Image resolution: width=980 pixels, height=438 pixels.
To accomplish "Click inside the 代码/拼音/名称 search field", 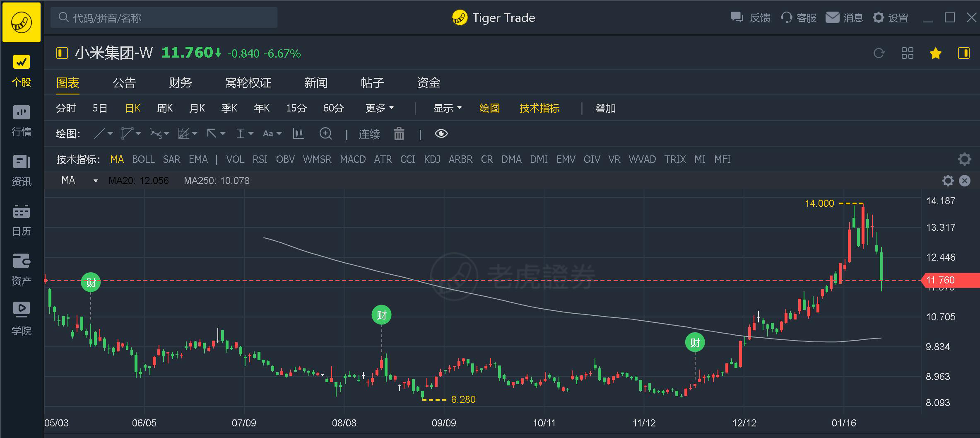I will (164, 17).
